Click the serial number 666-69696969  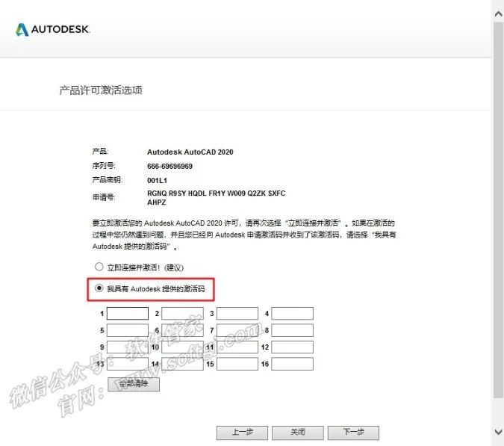169,167
